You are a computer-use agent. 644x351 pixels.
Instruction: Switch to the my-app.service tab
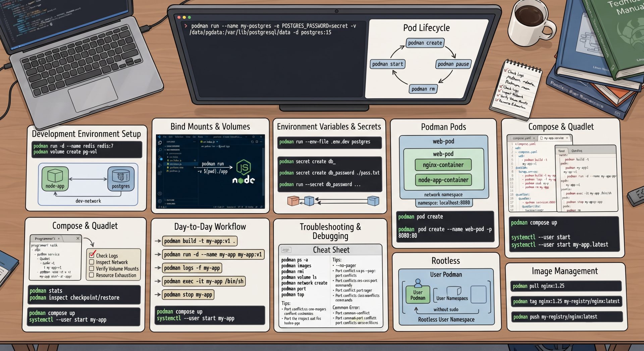tap(554, 138)
